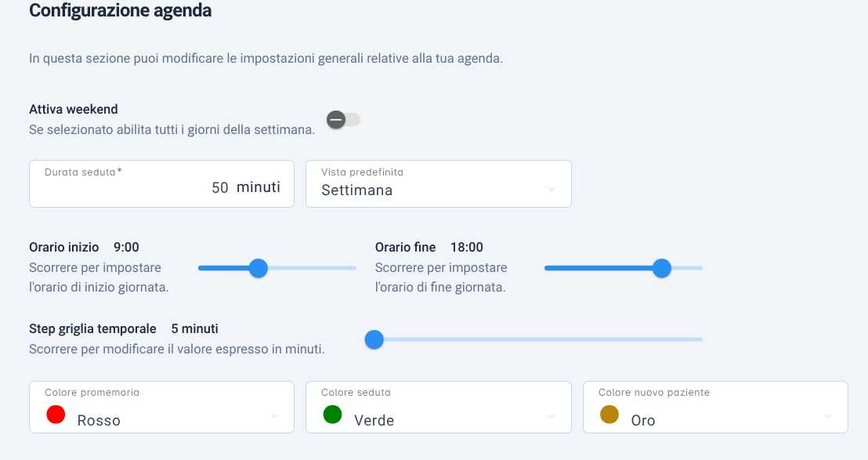Viewport: 868px width, 460px height.
Task: Click the Step griglia temporale slider handle
Action: [374, 339]
